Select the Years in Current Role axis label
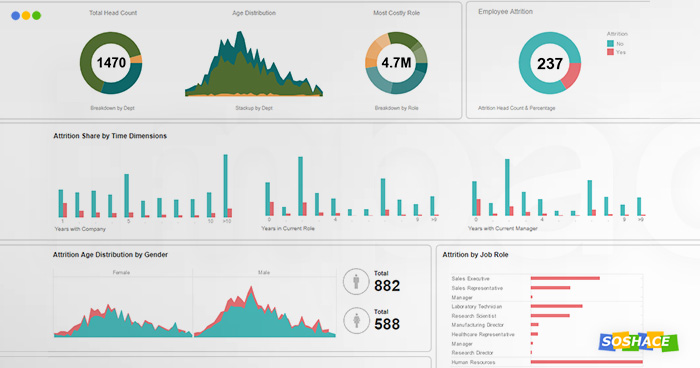 (x=288, y=229)
